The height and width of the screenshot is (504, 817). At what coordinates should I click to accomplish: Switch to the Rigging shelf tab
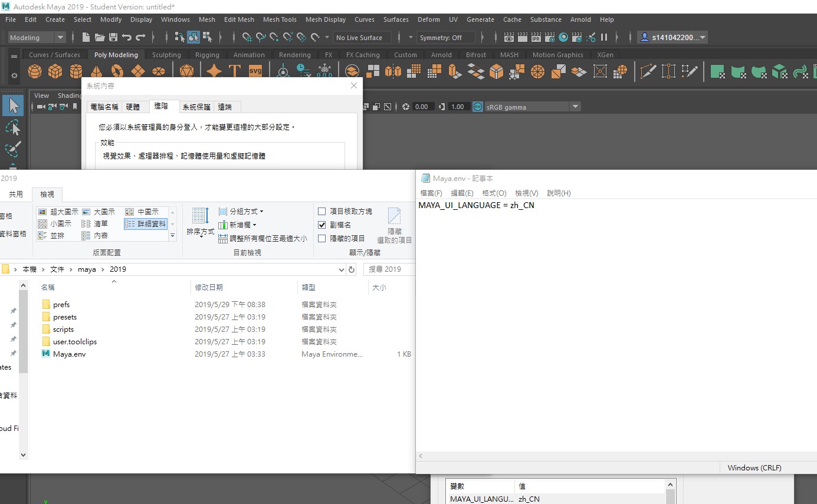point(207,55)
